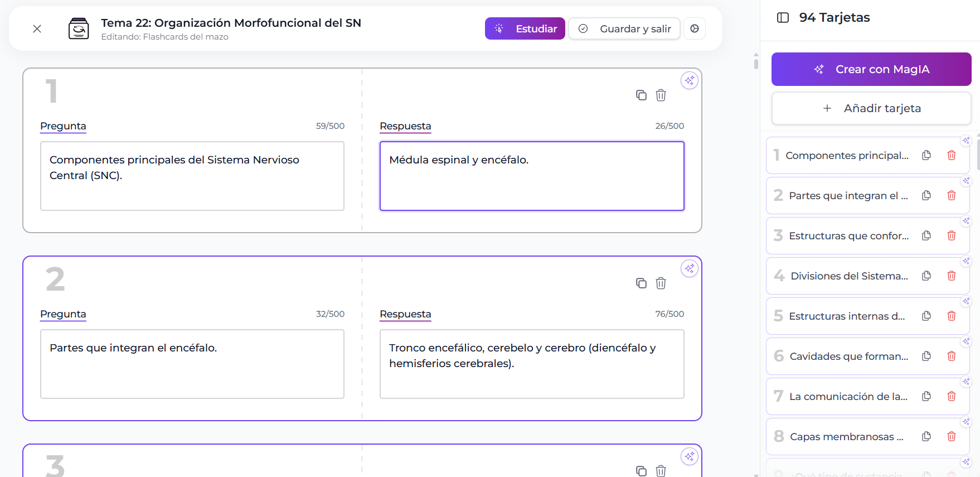Edit card 1 Pregunta text field
Screen dimensions: 980x477
click(x=192, y=176)
